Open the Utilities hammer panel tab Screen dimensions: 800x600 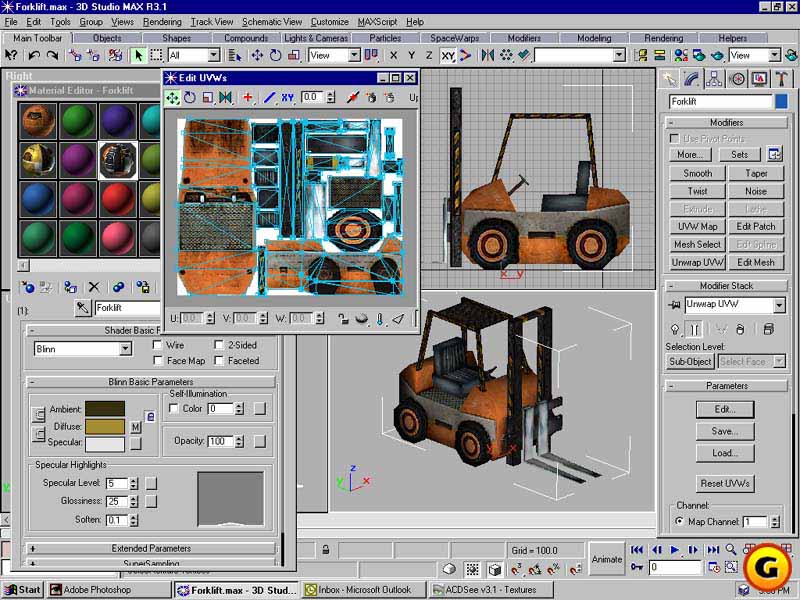coord(782,79)
